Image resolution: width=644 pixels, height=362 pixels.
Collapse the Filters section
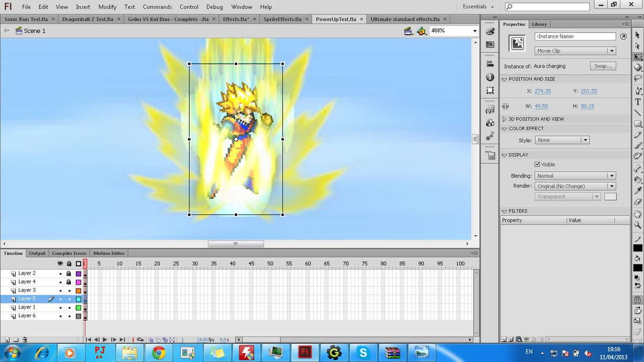pyautogui.click(x=505, y=211)
